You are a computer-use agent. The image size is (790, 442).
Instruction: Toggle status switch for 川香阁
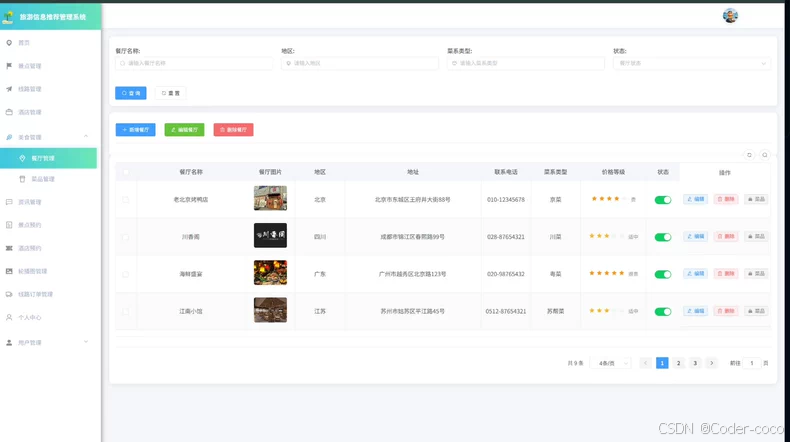click(x=663, y=237)
